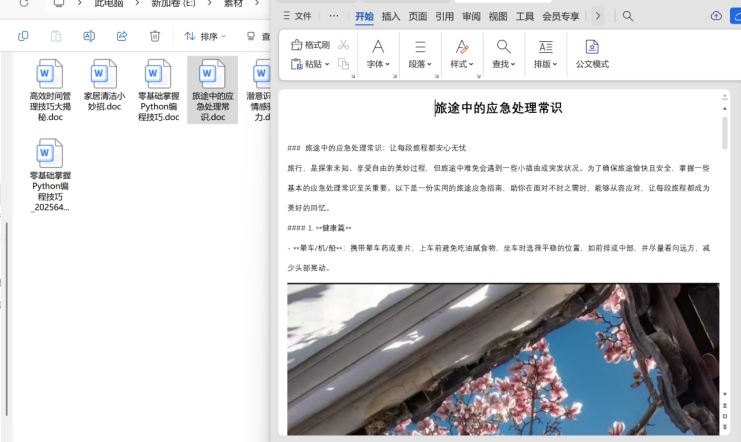Click the rename icon in Explorer toolbar

tap(89, 36)
